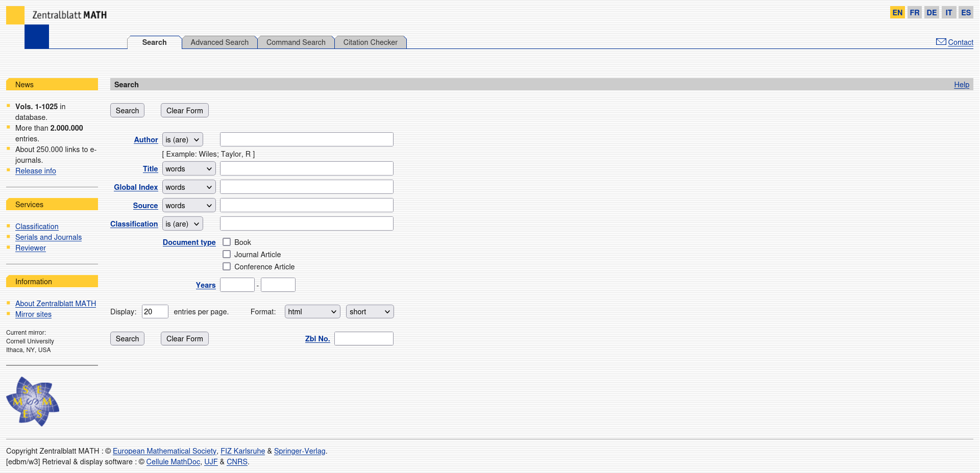
Task: Open the Contact link
Action: pos(961,42)
